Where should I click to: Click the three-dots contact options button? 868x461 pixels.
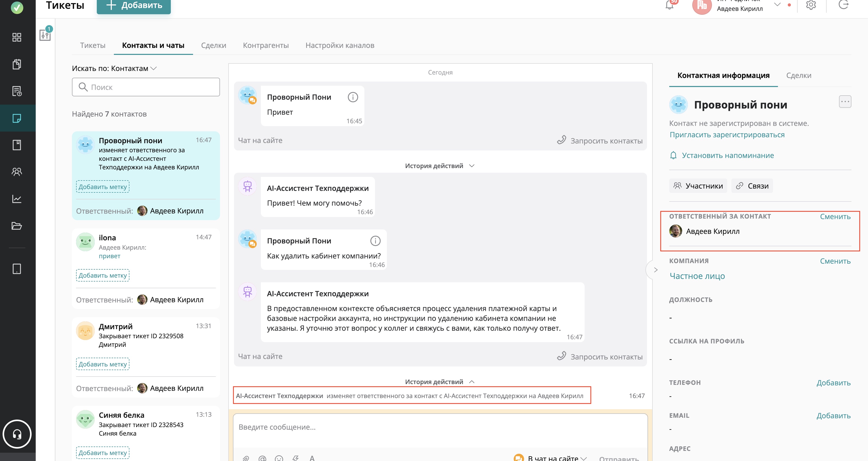pos(844,102)
